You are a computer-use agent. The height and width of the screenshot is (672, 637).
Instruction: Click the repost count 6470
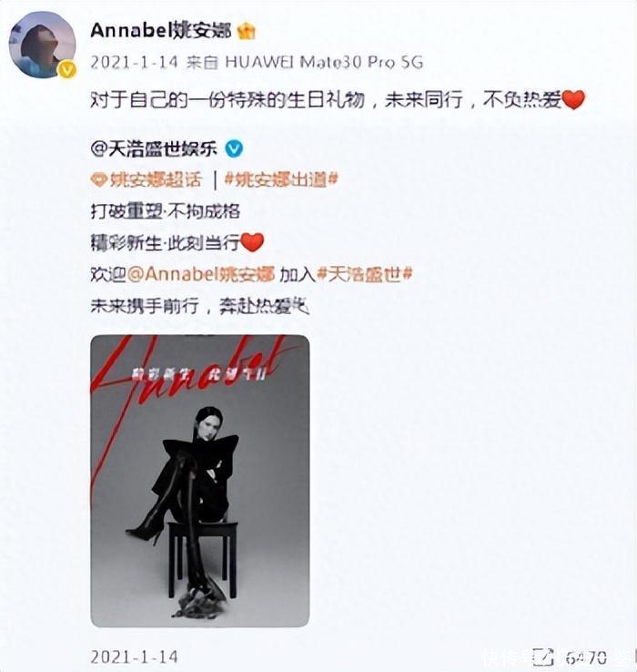[x=586, y=657]
